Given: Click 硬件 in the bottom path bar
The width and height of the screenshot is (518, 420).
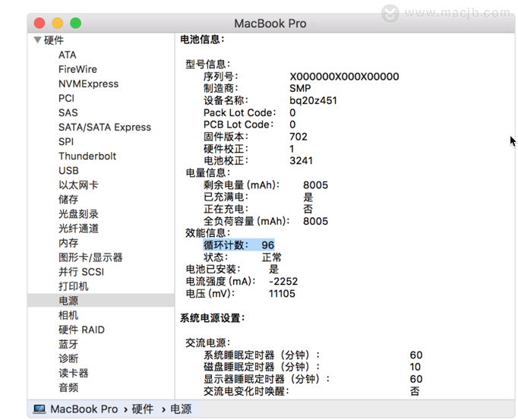Looking at the screenshot, I should 142,409.
